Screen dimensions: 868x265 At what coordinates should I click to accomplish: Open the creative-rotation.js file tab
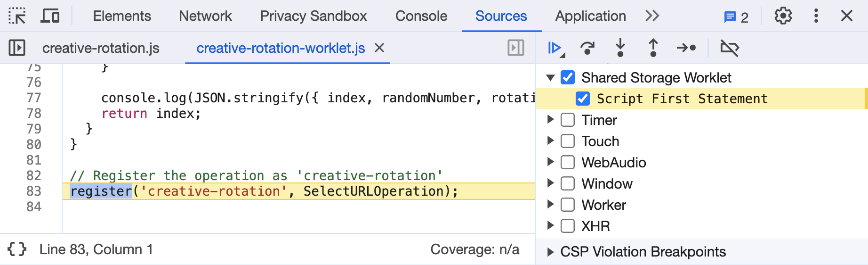[101, 48]
